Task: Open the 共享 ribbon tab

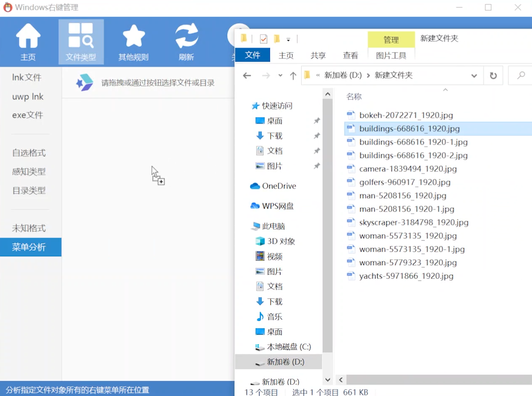Action: click(x=318, y=55)
